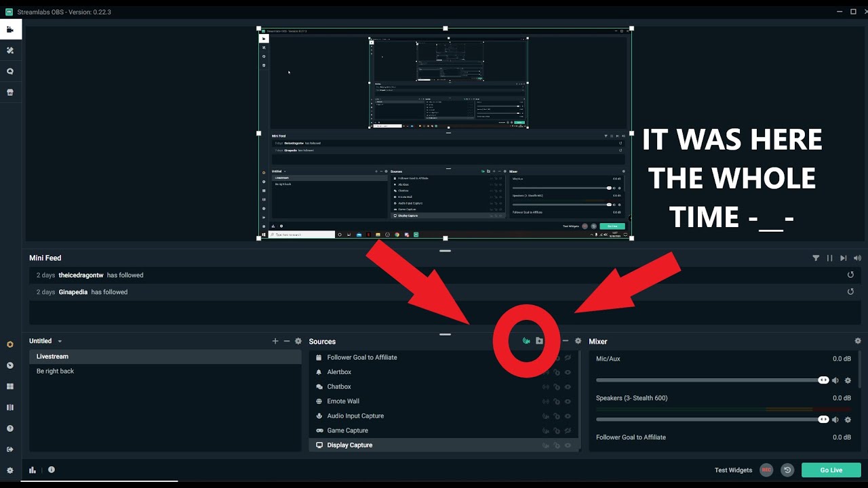Viewport: 868px width, 488px height.
Task: Lock the Emote Wall source
Action: [x=557, y=401]
